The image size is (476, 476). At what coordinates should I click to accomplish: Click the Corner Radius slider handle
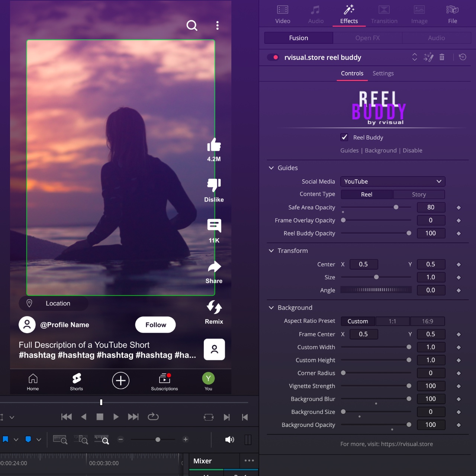343,373
